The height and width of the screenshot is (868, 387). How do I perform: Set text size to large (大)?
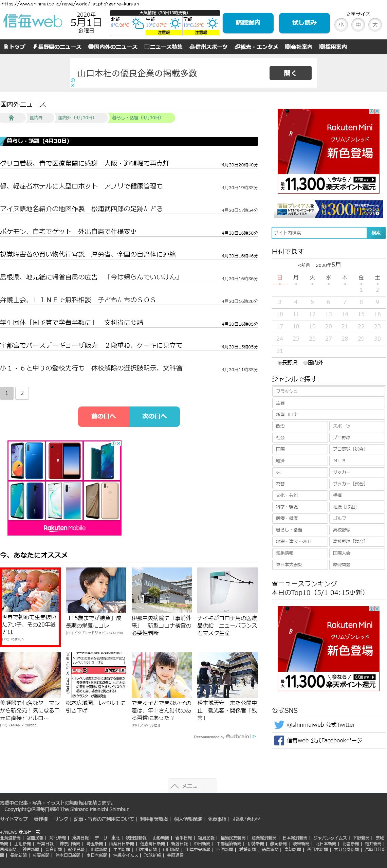375,25
